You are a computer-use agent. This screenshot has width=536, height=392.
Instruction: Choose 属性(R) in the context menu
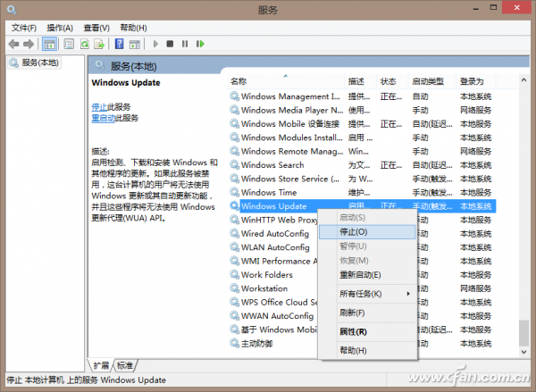tap(367, 331)
